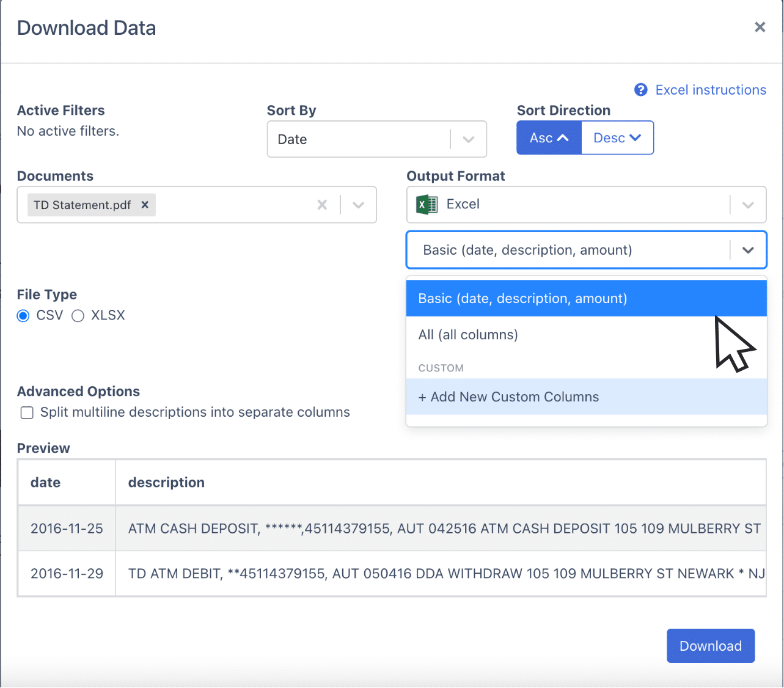This screenshot has width=784, height=688.
Task: Click the 2016-11-25 preview row
Action: pos(392,529)
